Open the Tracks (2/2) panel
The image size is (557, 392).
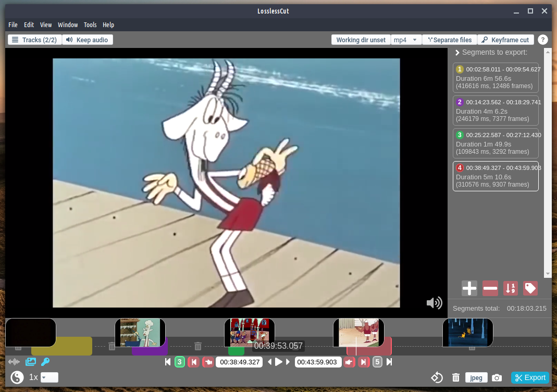(34, 40)
